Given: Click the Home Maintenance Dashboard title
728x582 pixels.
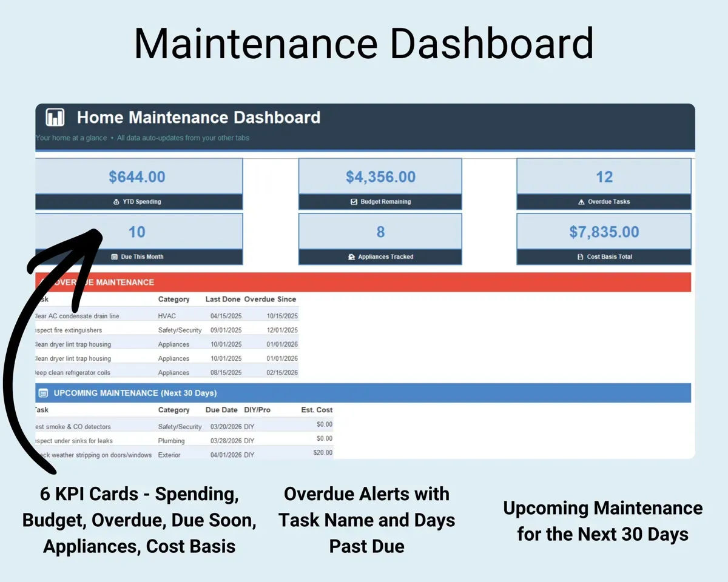Looking at the screenshot, I should coord(198,117).
